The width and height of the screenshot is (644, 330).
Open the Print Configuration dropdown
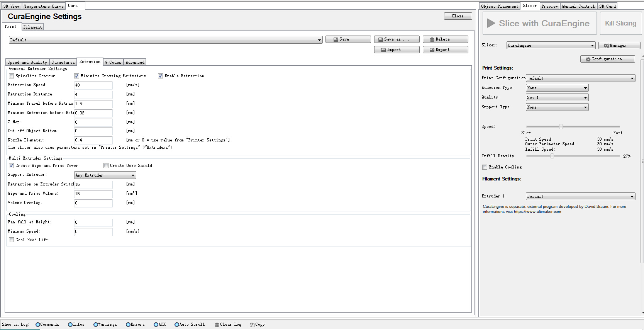tap(581, 78)
